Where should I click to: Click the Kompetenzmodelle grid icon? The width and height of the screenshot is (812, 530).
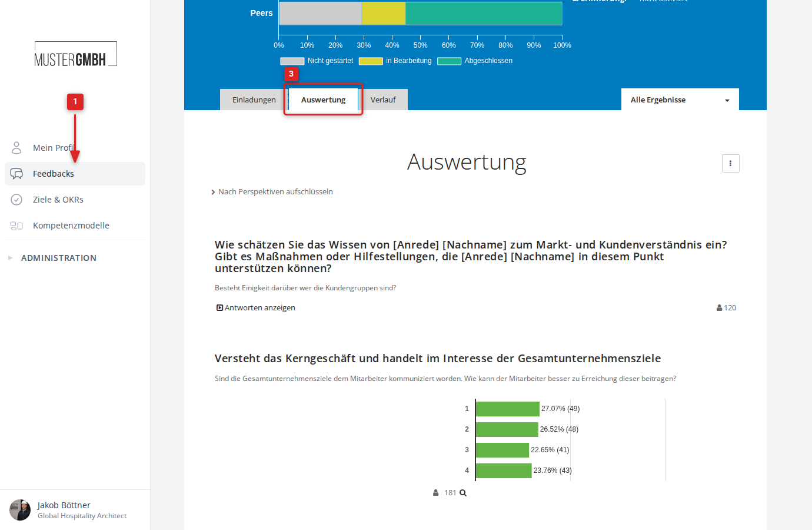pos(16,226)
